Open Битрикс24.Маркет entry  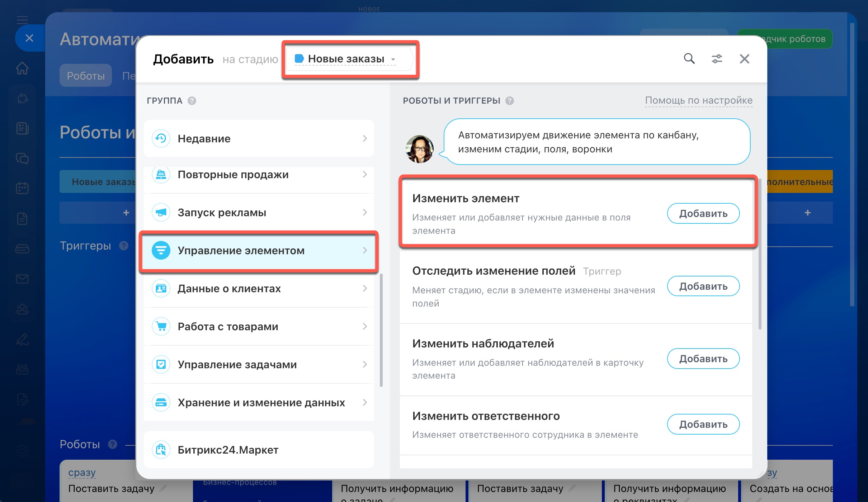point(259,450)
